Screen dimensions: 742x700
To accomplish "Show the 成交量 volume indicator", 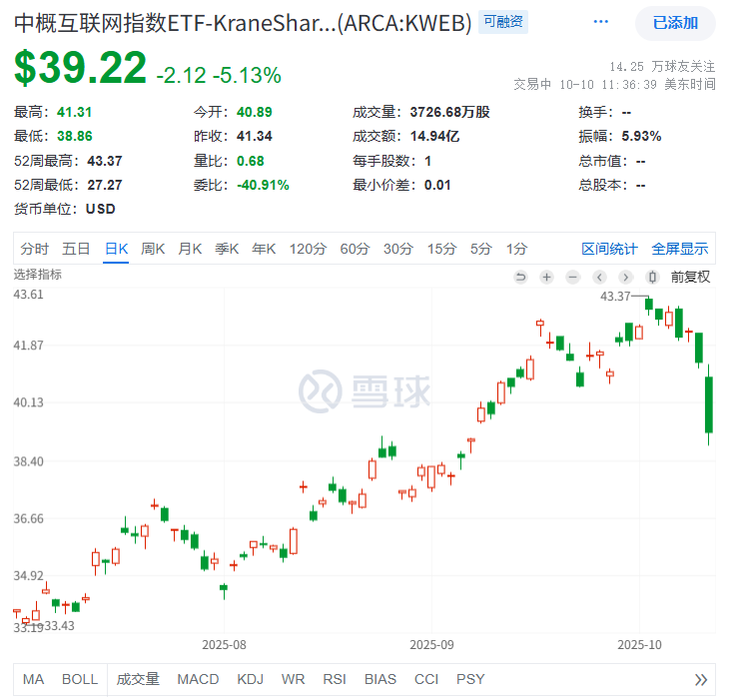I will click(x=138, y=680).
